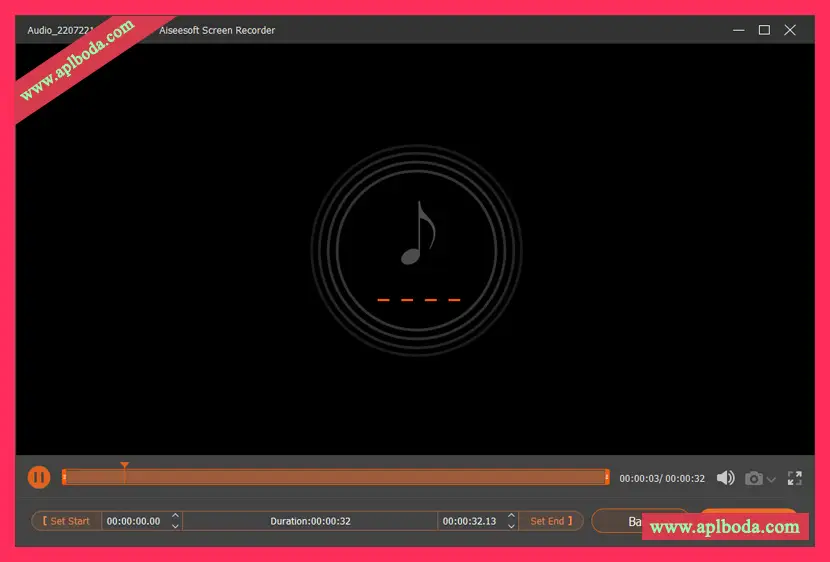Click the left trim handle on timeline
The height and width of the screenshot is (562, 830).
pos(64,478)
